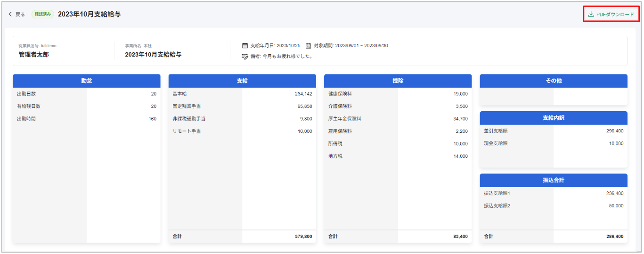Click 支給 total 379,800
This screenshot has width=644, height=254.
coord(303,236)
